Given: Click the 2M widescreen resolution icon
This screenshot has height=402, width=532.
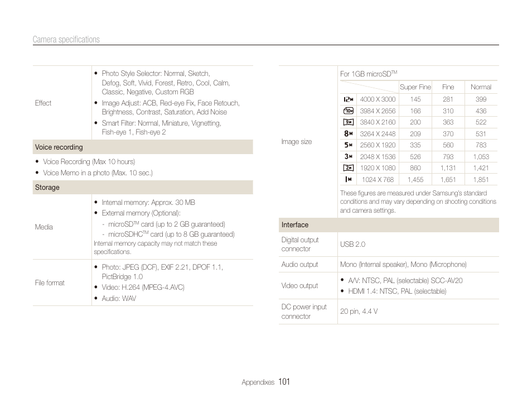Looking at the screenshot, I should (x=348, y=168).
